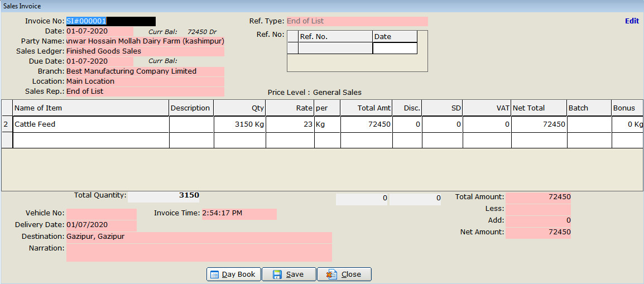Select the Invoice No field
The image size is (644, 284).
pos(111,21)
